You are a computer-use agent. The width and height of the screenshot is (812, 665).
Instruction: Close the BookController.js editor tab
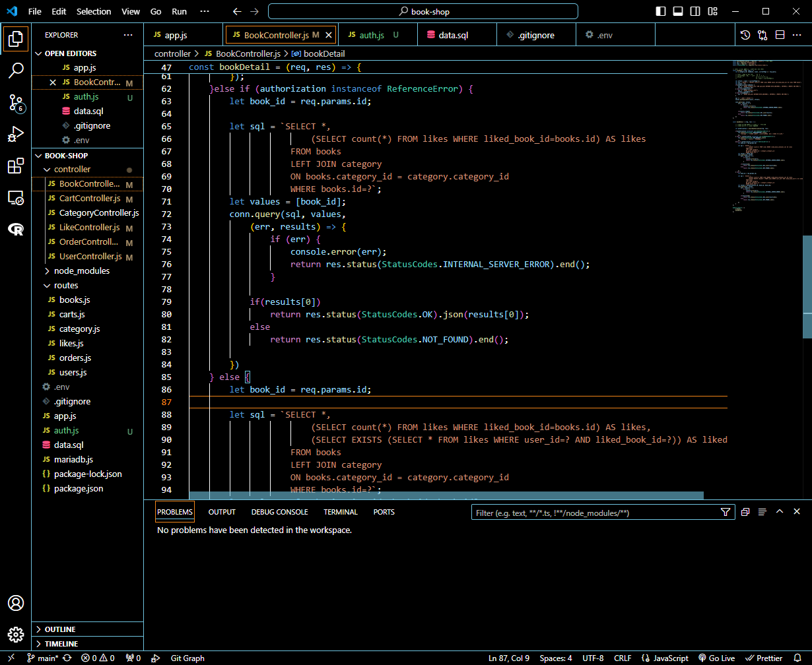329,35
